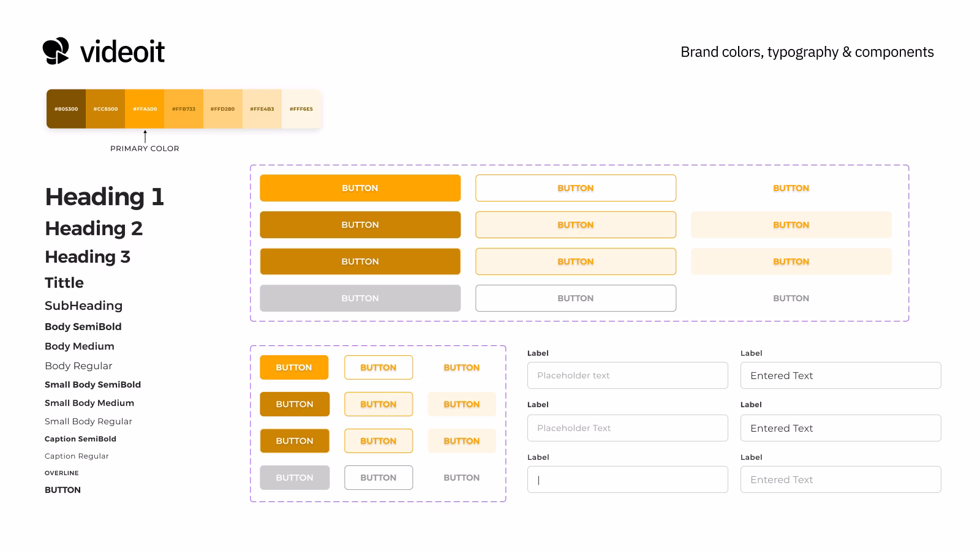The image size is (980, 551).
Task: Select the #FFB733 swatch
Action: pos(184,109)
